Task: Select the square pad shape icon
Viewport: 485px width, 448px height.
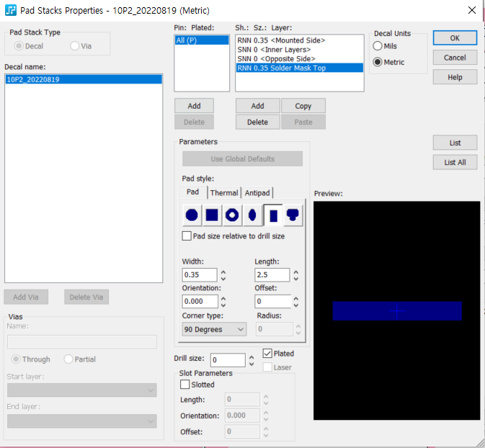Action: click(212, 215)
